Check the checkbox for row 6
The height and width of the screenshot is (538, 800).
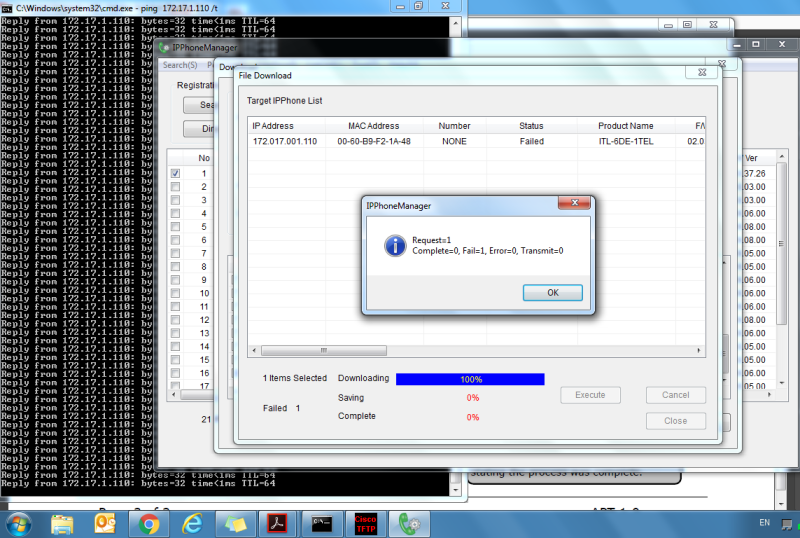(175, 240)
